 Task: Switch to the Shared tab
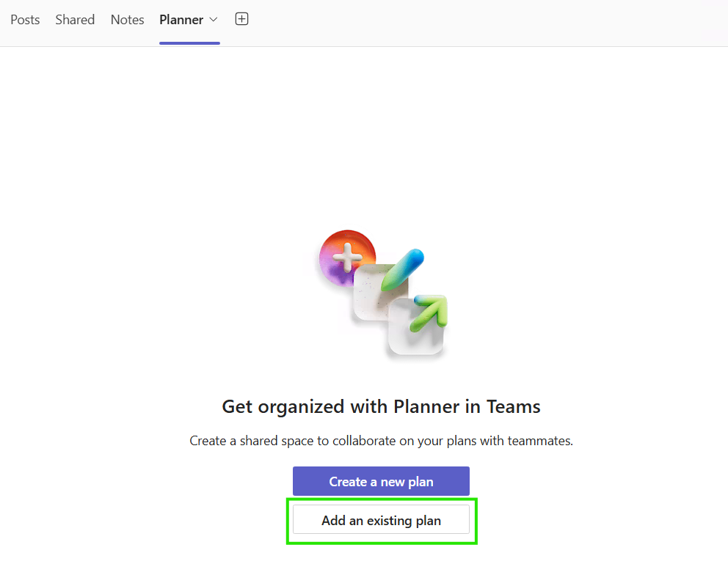click(75, 20)
